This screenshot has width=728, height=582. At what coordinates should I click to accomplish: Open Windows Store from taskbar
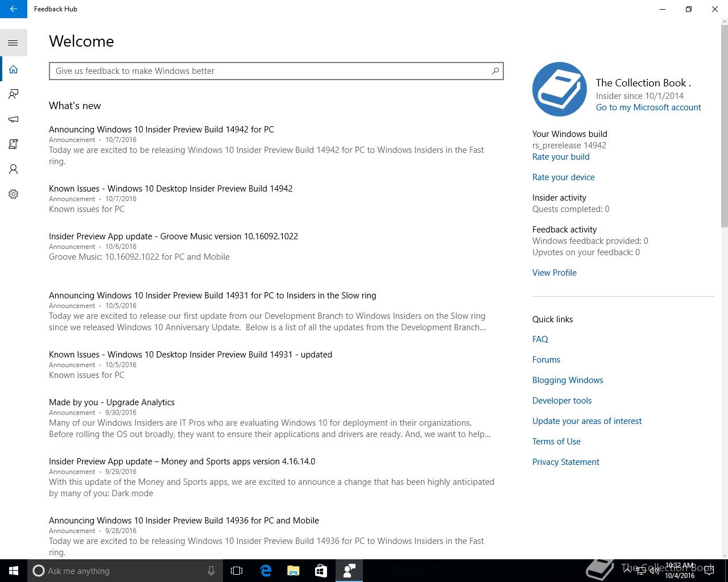pos(321,571)
